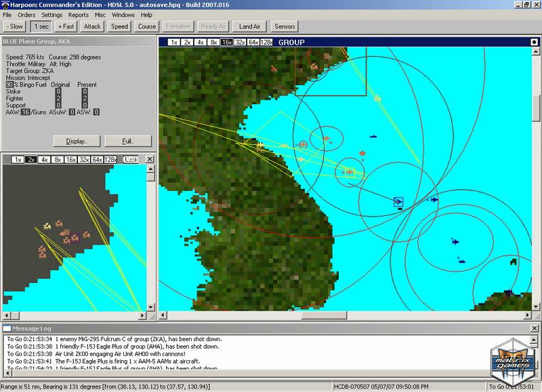
Task: Set group map zoom to 32x
Action: click(240, 42)
